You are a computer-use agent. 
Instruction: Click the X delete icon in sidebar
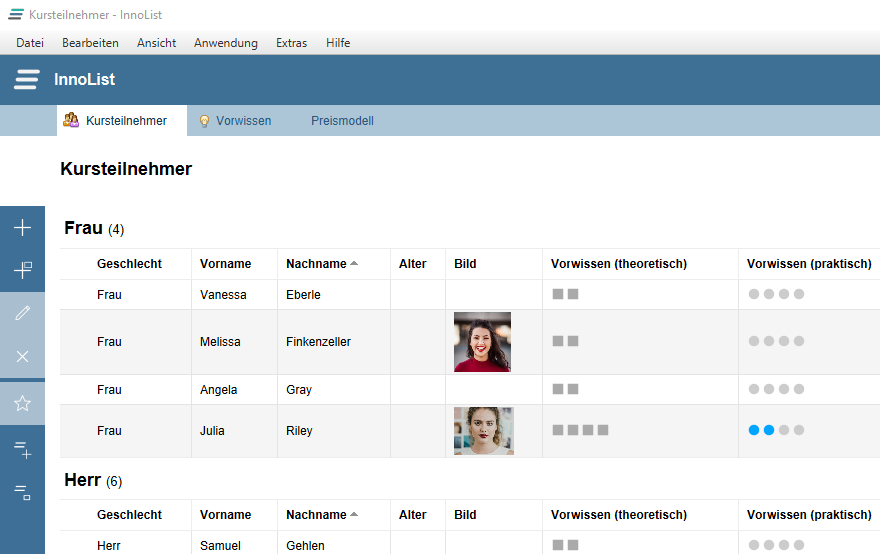pyautogui.click(x=22, y=356)
